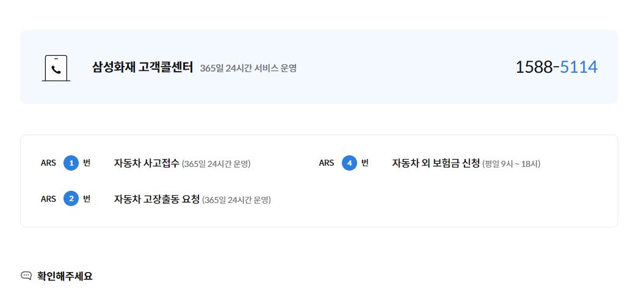
Task: Click the 확인해주세요 section heading
Action: pyautogui.click(x=65, y=276)
